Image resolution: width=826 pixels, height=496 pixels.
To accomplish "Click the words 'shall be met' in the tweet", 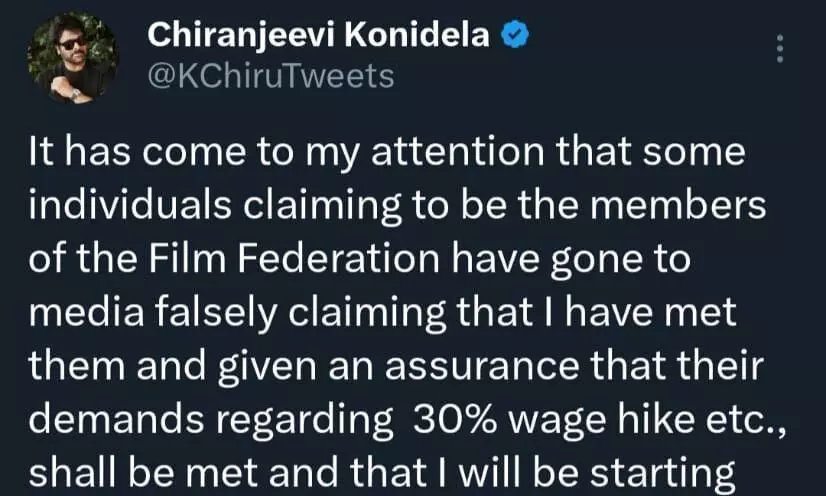I will 144,473.
